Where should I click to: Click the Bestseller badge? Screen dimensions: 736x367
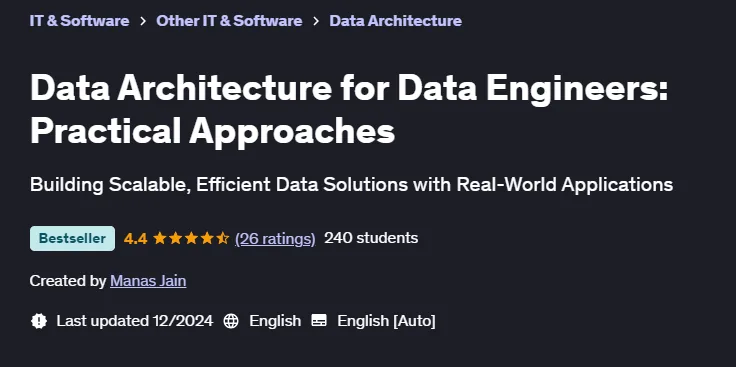[x=72, y=238]
